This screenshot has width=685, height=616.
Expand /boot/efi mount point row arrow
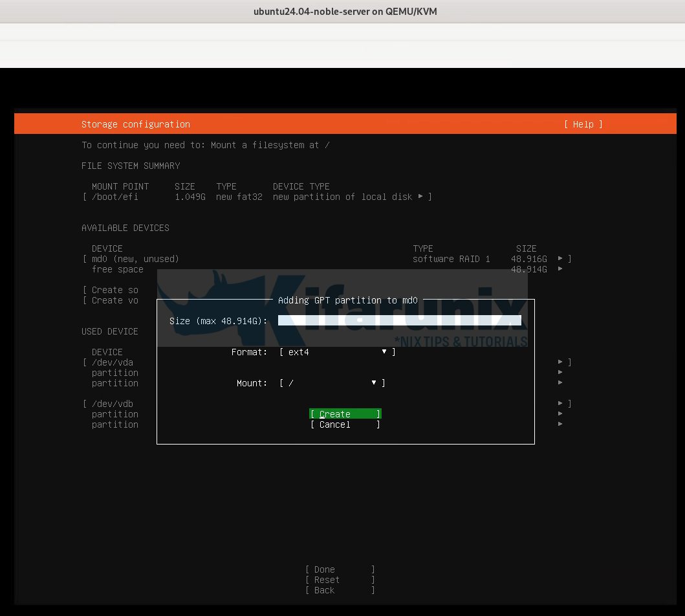tap(420, 196)
